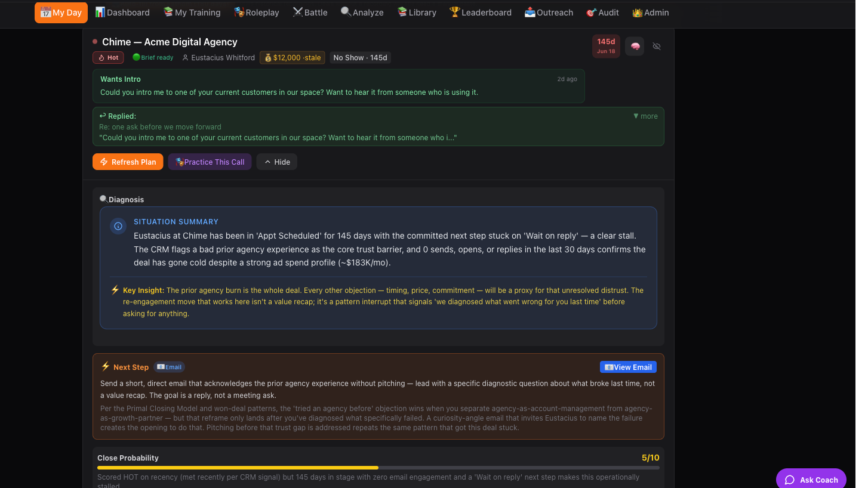Image resolution: width=868 pixels, height=488 pixels.
Task: Click the 2d ago timestamp
Action: [567, 79]
